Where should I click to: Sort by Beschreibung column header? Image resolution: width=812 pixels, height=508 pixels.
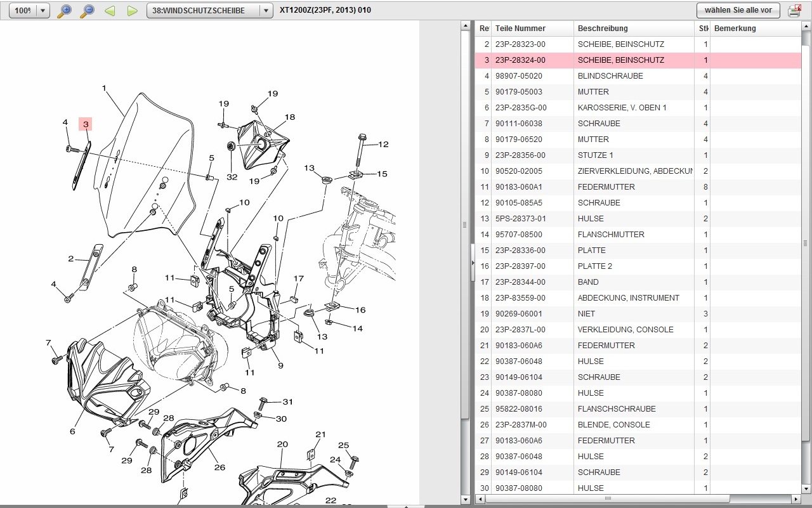pos(603,29)
